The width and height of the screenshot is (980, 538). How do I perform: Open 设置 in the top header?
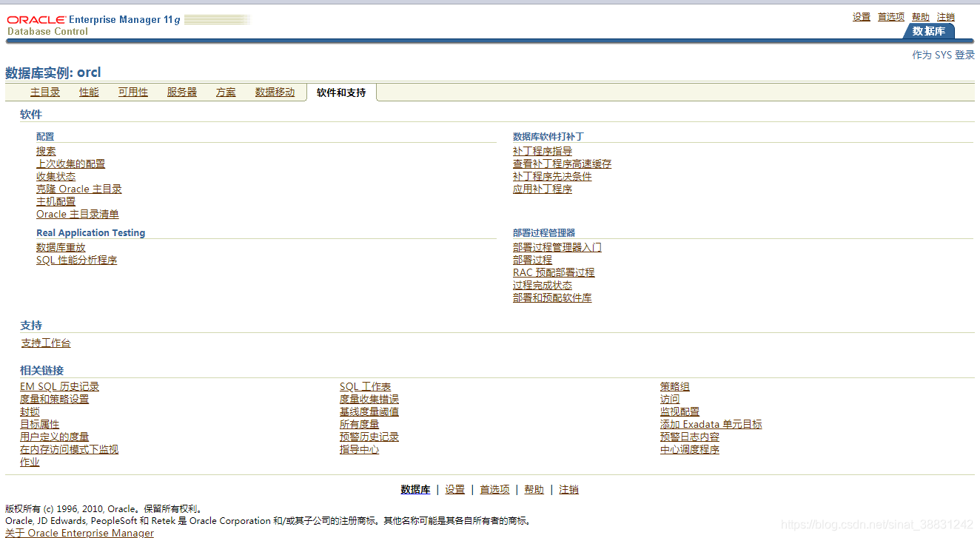click(862, 17)
